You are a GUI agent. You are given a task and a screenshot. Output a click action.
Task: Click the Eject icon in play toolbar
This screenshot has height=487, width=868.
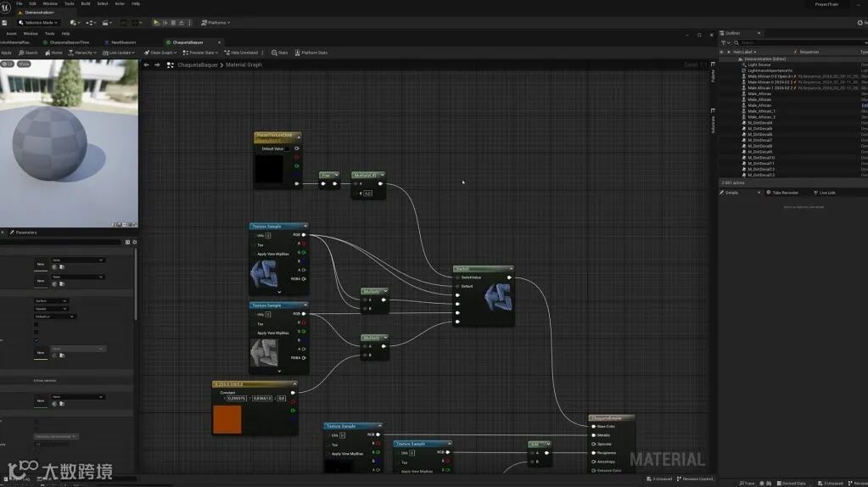181,23
